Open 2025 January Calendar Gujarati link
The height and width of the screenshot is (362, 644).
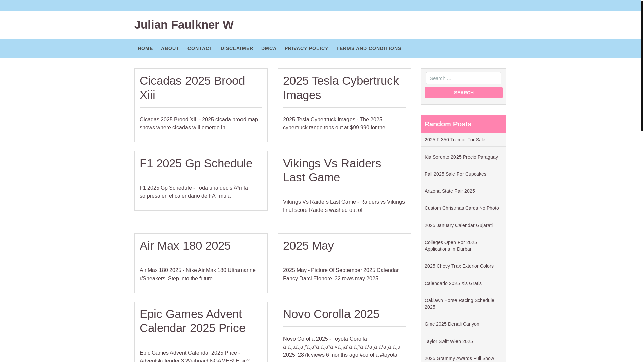point(459,225)
